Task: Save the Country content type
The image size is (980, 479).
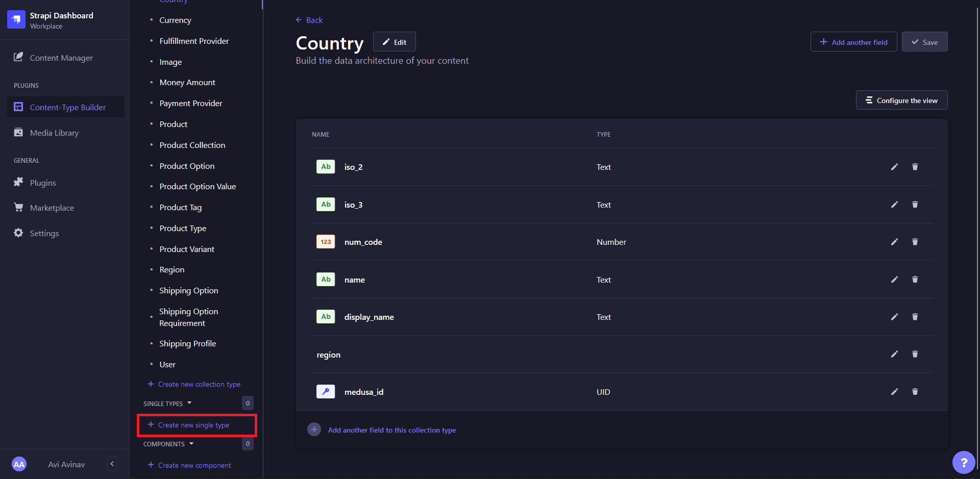Action: click(x=924, y=42)
